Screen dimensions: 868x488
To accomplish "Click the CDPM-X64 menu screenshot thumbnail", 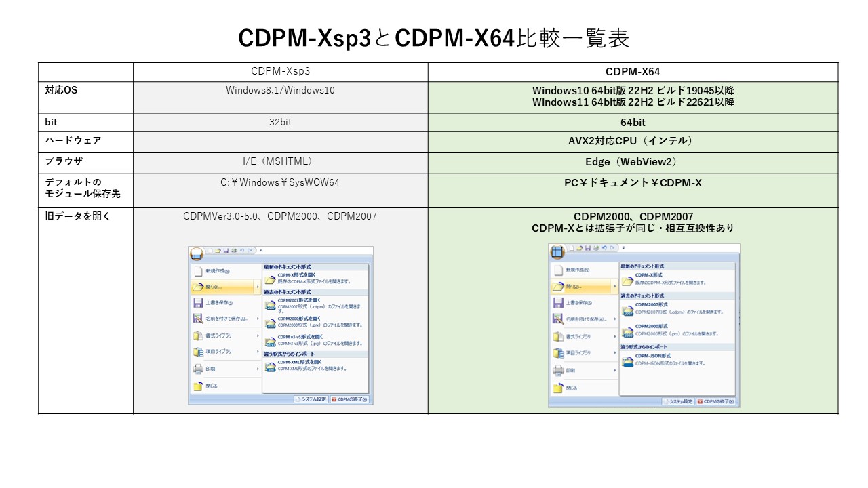I will [644, 325].
